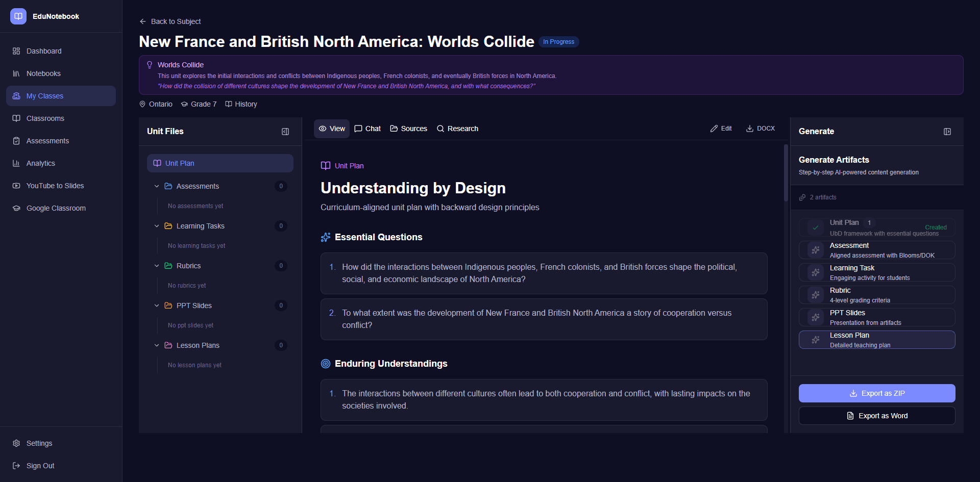Click the Edit pencil icon
Screen dimensions: 980x482
[714, 128]
